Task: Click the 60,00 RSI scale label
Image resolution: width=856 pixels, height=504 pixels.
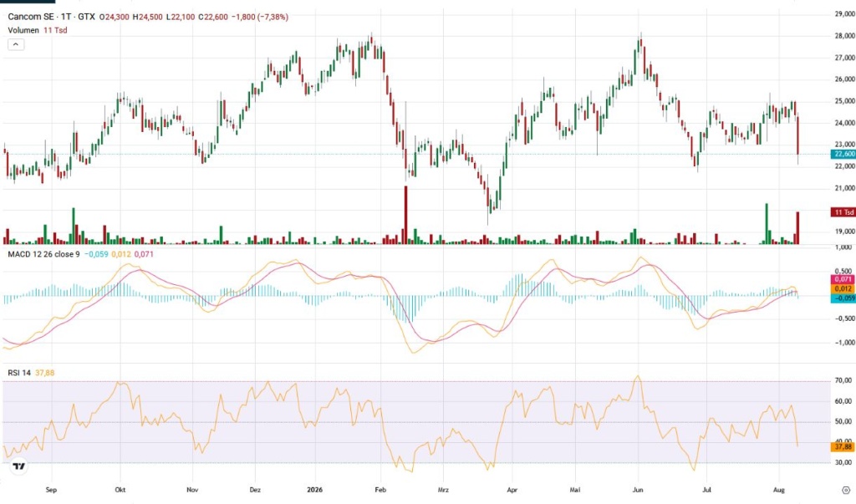Action: coord(844,401)
